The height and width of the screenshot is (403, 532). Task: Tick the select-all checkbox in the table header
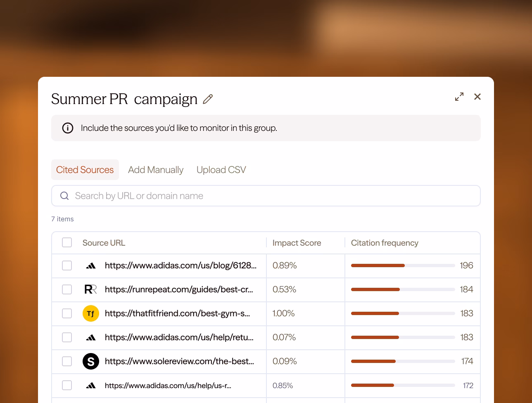point(67,242)
